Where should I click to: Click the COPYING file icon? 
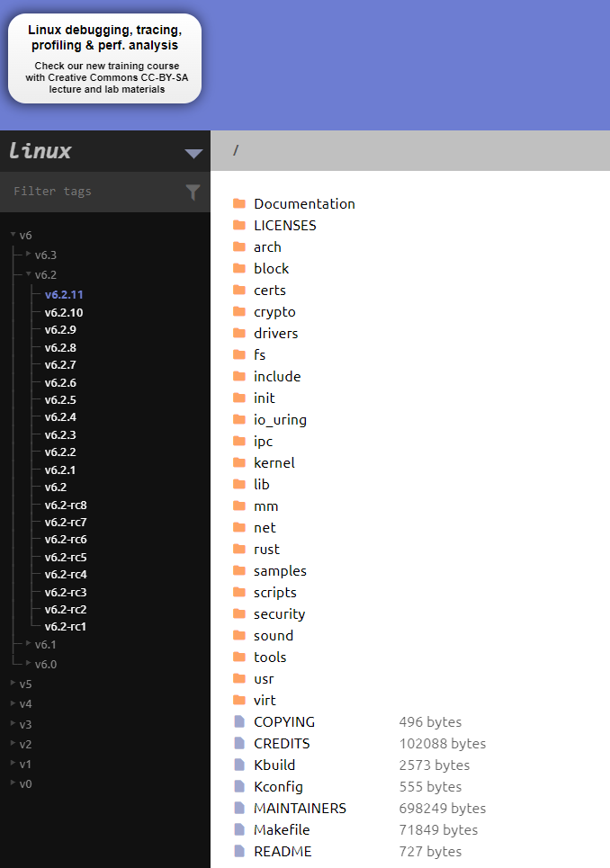click(x=239, y=721)
